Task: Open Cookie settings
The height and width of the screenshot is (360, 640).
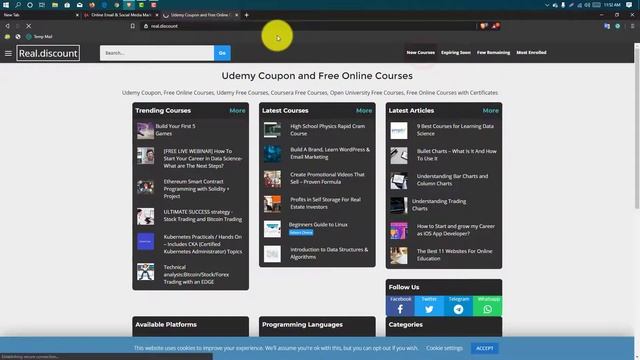Action: pos(444,348)
